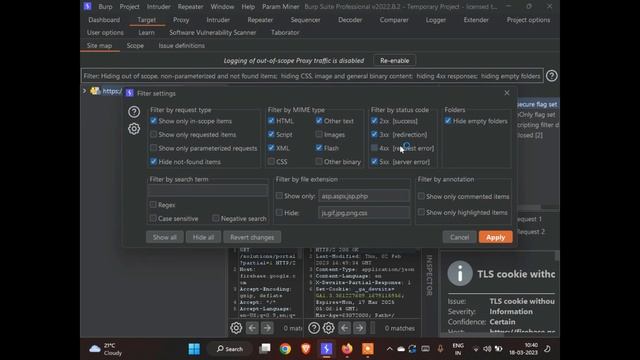Go to previous match in response panel
This screenshot has height=360, width=640.
coord(344,328)
